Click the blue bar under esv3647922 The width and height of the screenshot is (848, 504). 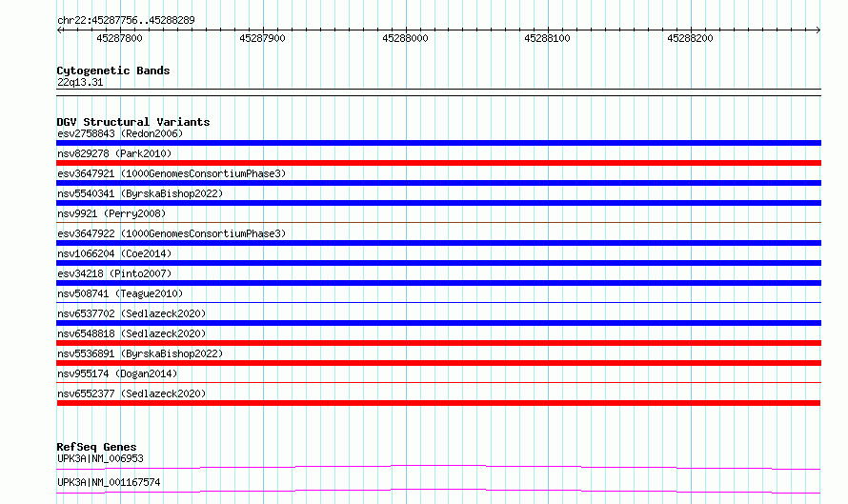438,243
